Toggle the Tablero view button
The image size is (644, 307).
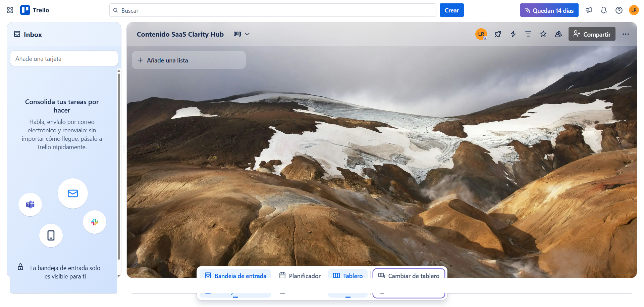[348, 275]
